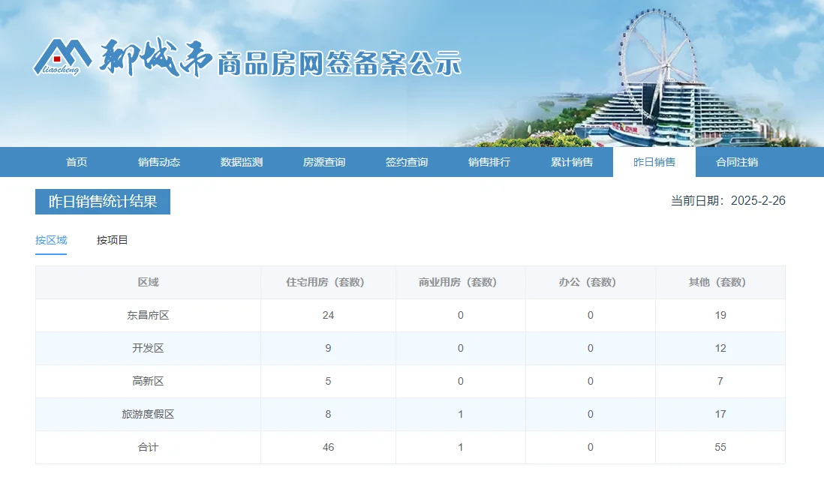Screen dimensions: 824x504
Task: Select the 开发区 row label
Action: 148,349
